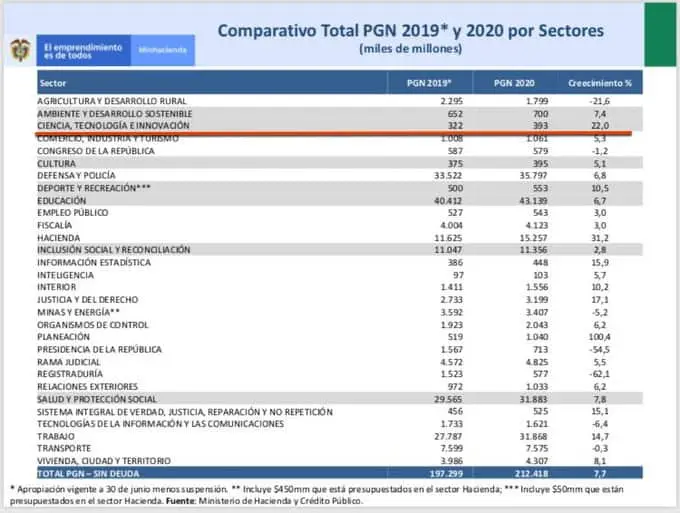Select the 'ORGANISMOS DE CONTROL' row label

93,325
